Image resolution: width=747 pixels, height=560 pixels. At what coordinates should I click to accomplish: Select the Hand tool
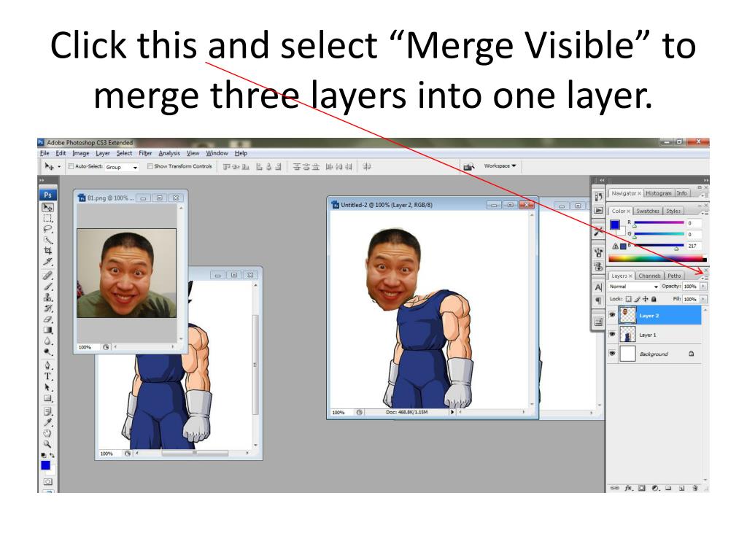(x=47, y=433)
